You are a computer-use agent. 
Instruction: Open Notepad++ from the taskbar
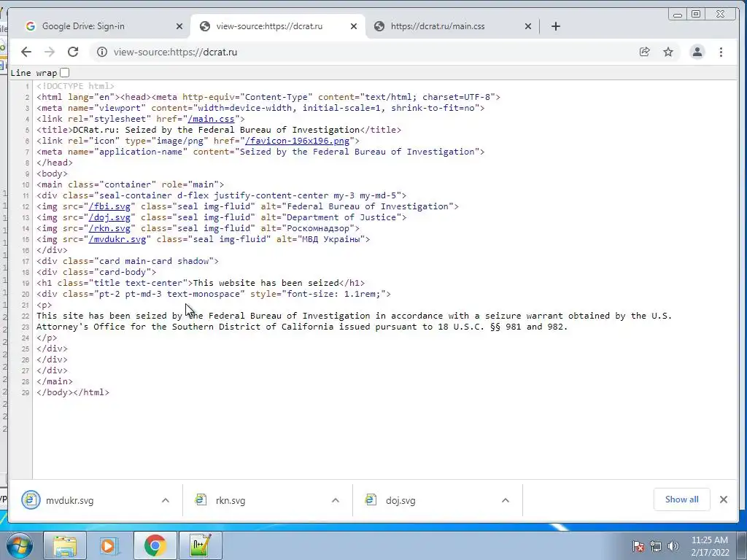tap(200, 545)
